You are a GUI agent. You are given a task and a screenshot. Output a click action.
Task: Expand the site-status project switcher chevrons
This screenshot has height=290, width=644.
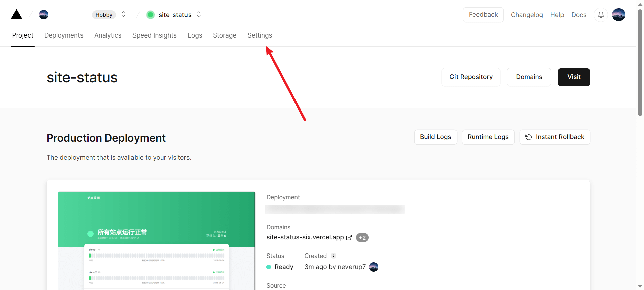[199, 14]
